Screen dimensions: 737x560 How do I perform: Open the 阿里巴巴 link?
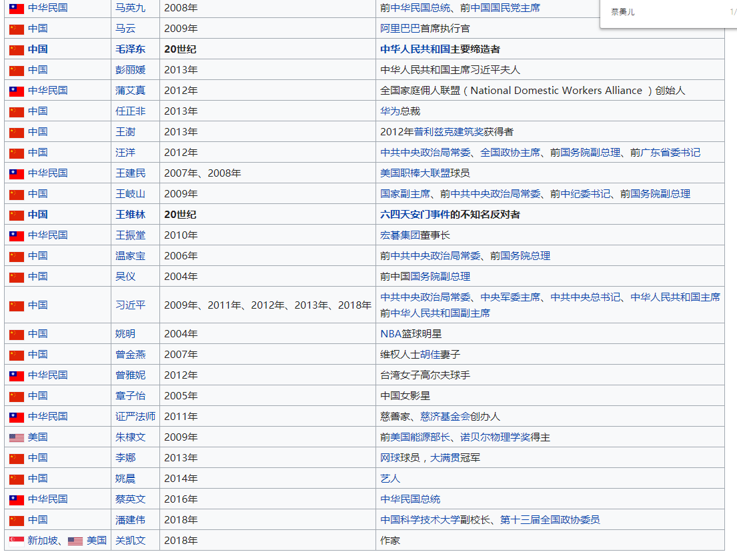click(402, 29)
